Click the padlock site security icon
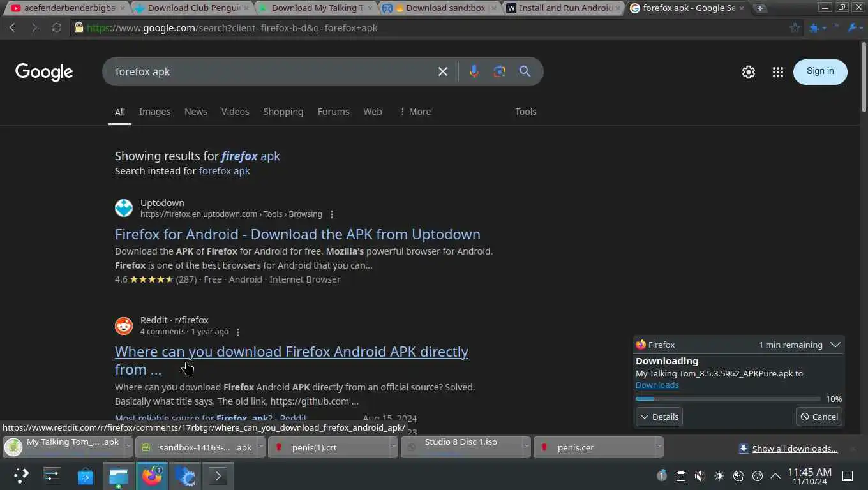 pos(79,27)
